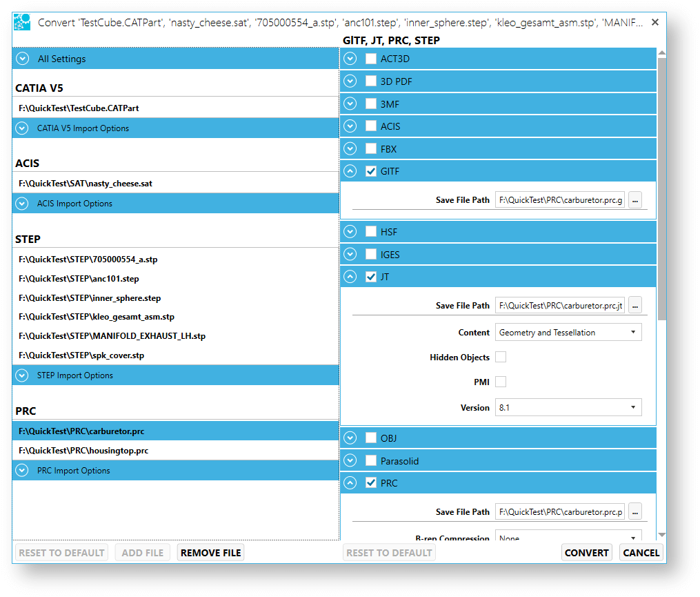This screenshot has width=700, height=597.
Task: Enable the Hidden Objects checkbox
Action: coord(501,357)
